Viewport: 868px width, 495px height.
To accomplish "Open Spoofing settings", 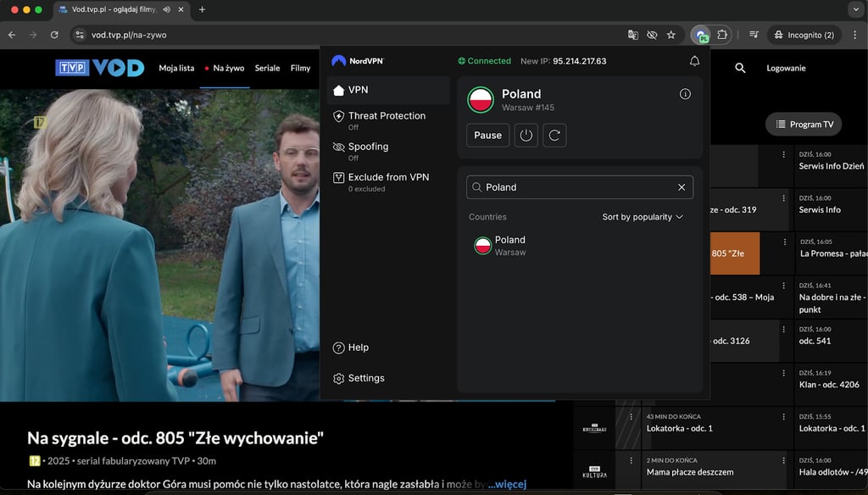I will [x=388, y=151].
